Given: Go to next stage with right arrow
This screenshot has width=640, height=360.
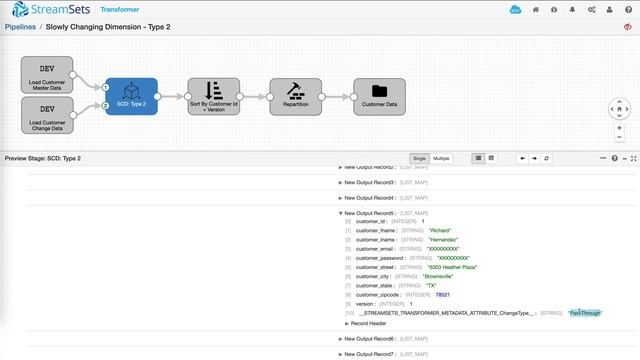Looking at the screenshot, I should pos(534,158).
